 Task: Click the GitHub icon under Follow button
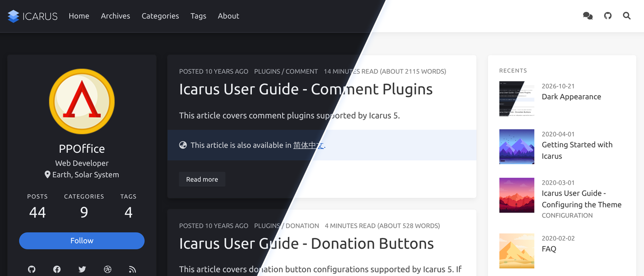tap(32, 269)
